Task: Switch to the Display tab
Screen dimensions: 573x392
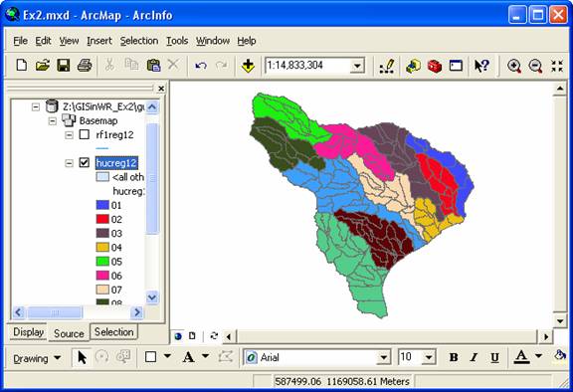Action: tap(28, 332)
